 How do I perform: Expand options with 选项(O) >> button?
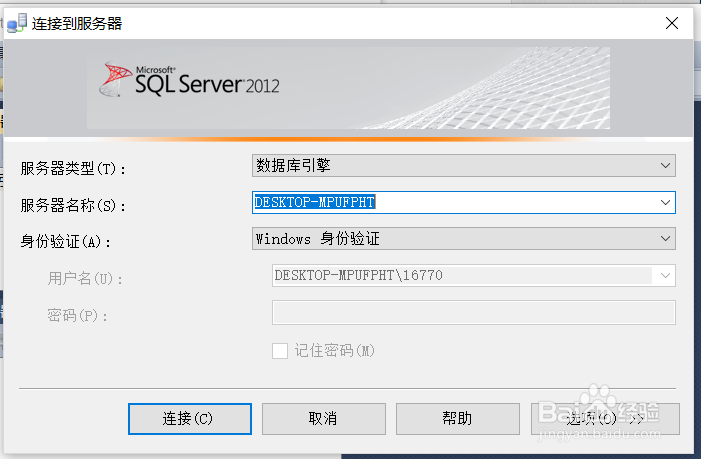605,419
